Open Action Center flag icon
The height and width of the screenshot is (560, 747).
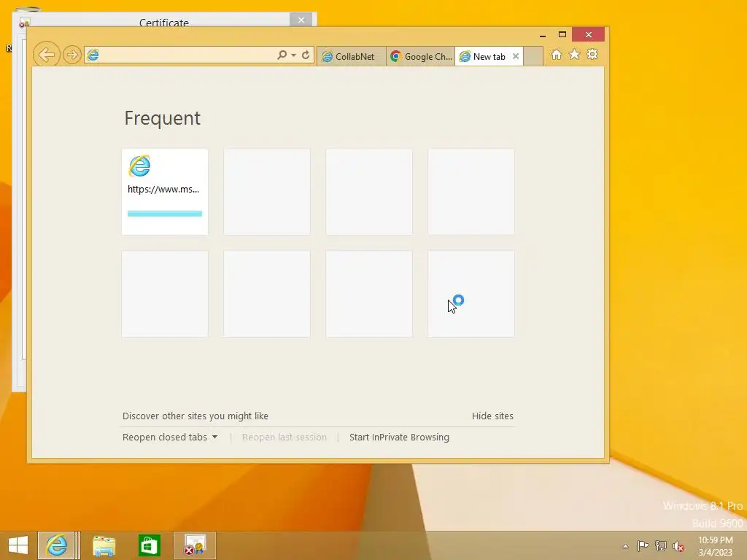(x=643, y=545)
